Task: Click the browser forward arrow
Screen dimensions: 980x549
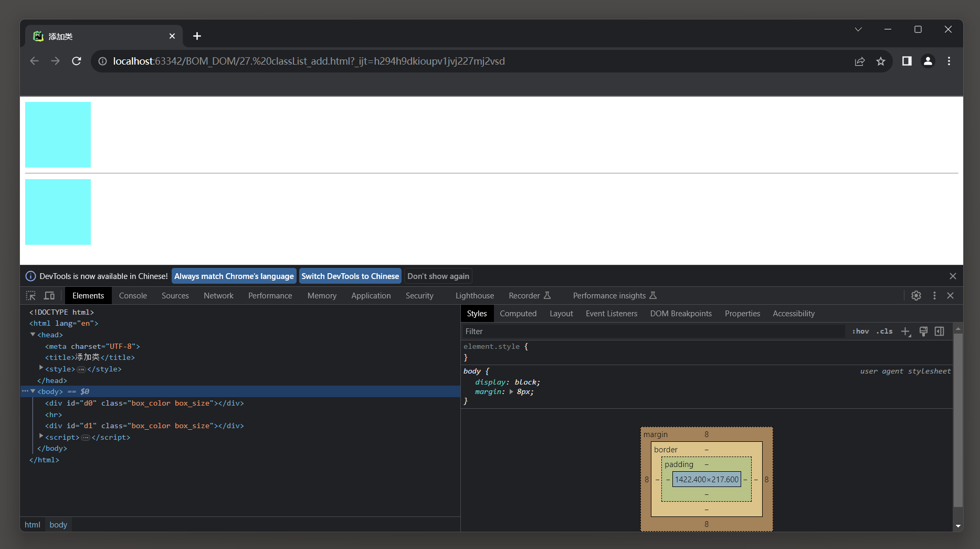Action: [55, 61]
